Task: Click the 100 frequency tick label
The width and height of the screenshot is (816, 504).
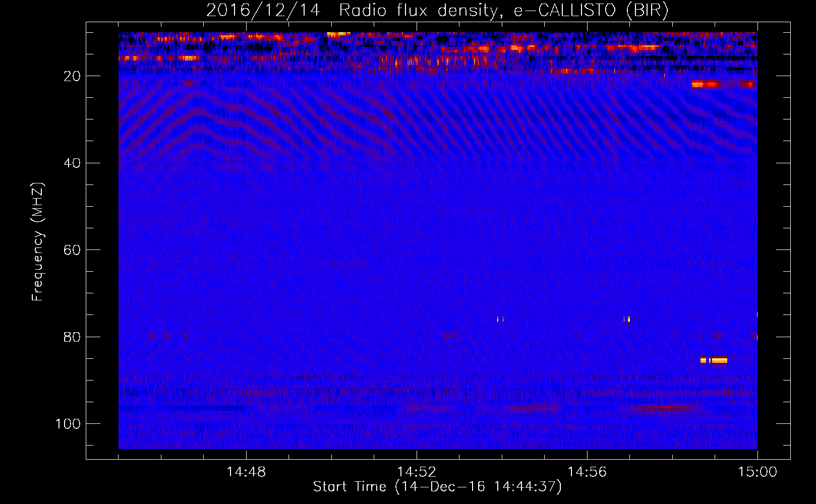Action: [x=68, y=424]
